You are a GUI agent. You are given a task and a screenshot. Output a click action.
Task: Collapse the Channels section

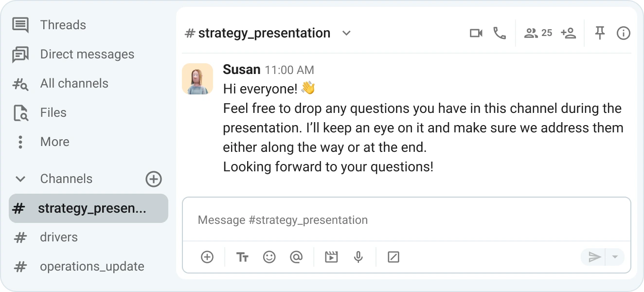[x=20, y=179]
